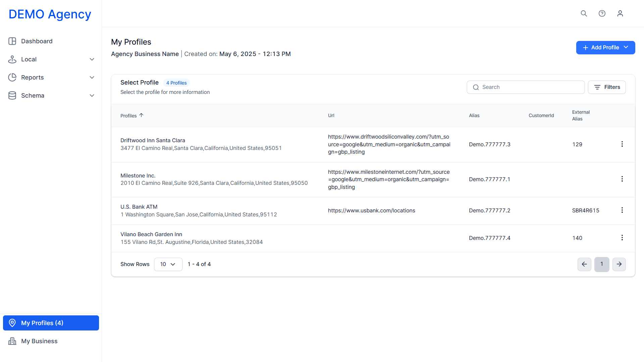Image resolution: width=644 pixels, height=362 pixels.
Task: Select page 1 pagination button
Action: point(602,264)
